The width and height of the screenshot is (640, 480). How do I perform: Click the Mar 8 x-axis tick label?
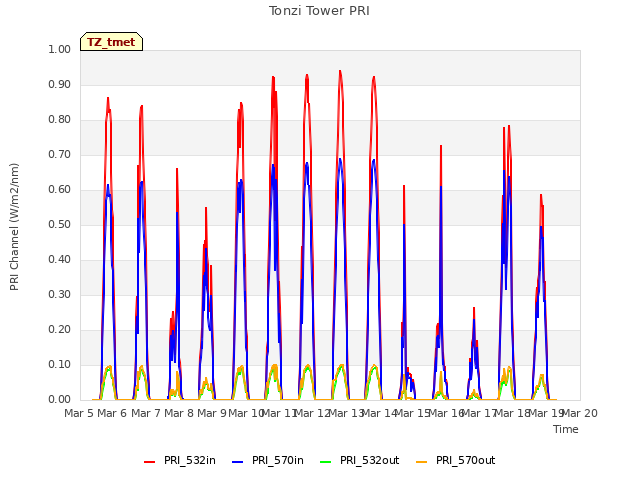(x=179, y=413)
